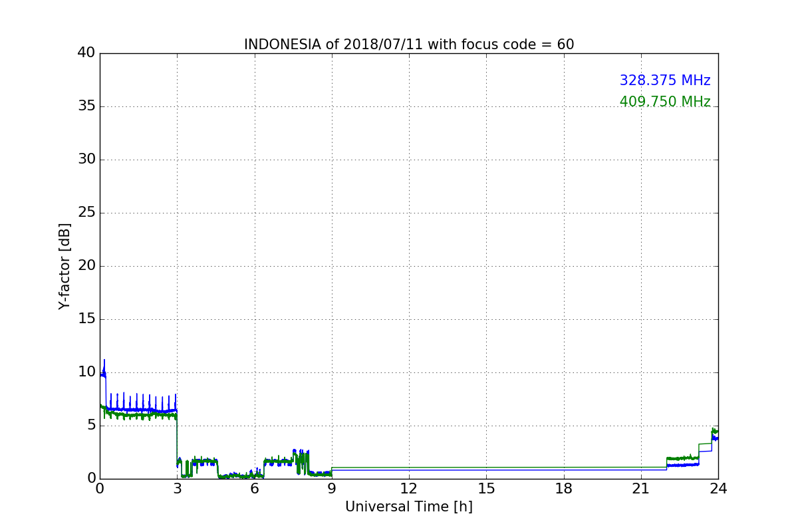Click x-axis tick label '3'
The height and width of the screenshot is (532, 798).
point(177,489)
